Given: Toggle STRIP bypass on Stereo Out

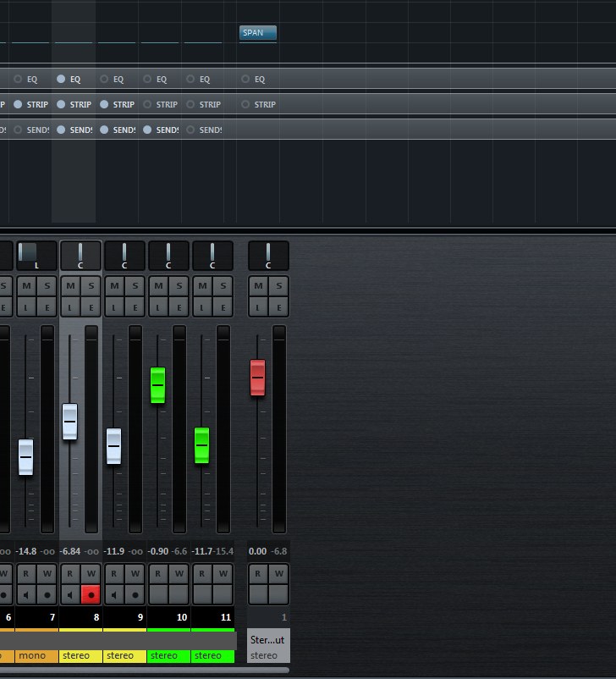Looking at the screenshot, I should pos(245,104).
